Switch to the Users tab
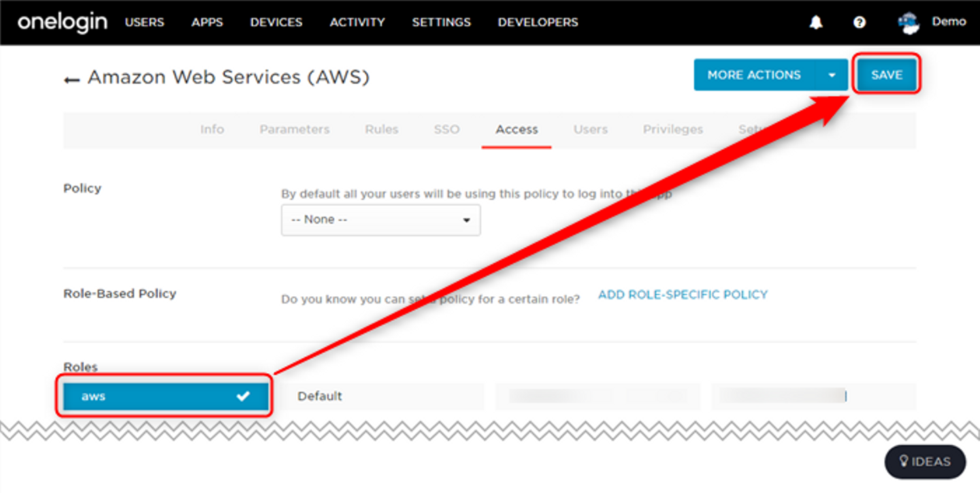 pos(591,129)
